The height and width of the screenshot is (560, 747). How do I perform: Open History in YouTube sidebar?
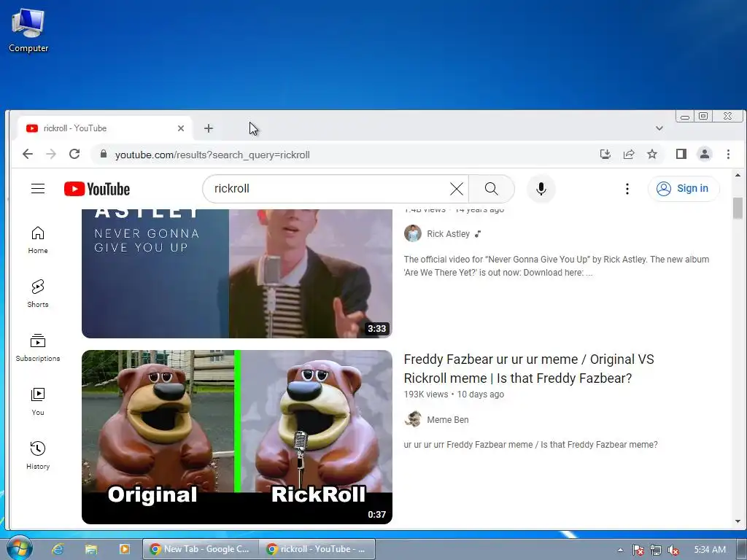(38, 456)
